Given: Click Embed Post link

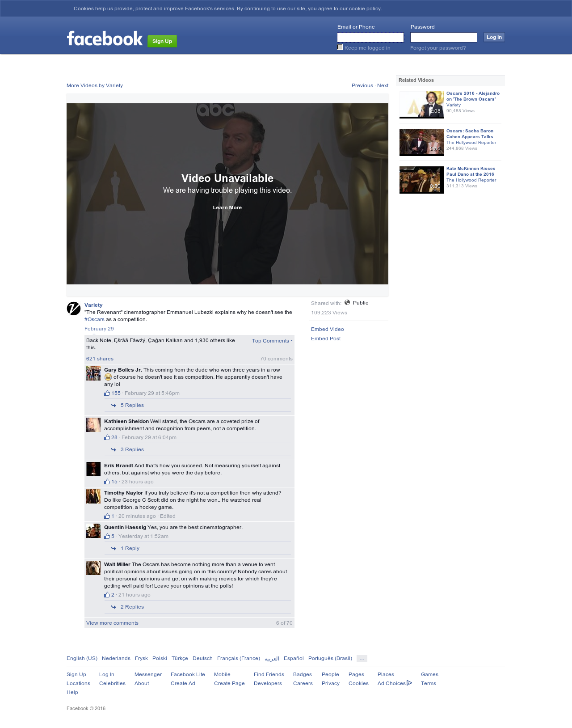Looking at the screenshot, I should (x=326, y=339).
